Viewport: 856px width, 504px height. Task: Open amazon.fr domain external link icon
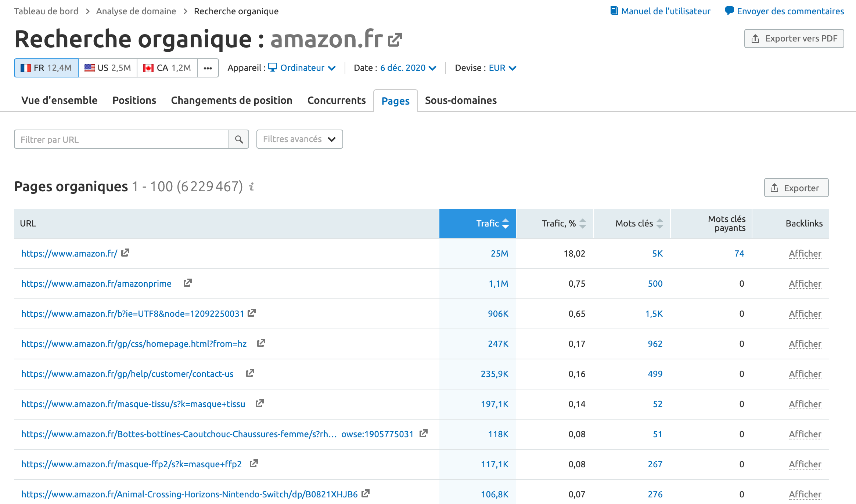tap(395, 40)
